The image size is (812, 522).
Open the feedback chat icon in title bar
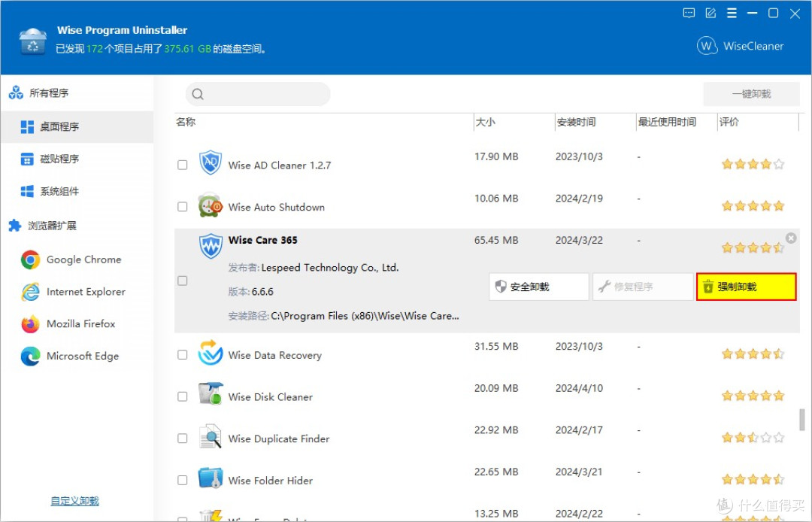pos(689,14)
